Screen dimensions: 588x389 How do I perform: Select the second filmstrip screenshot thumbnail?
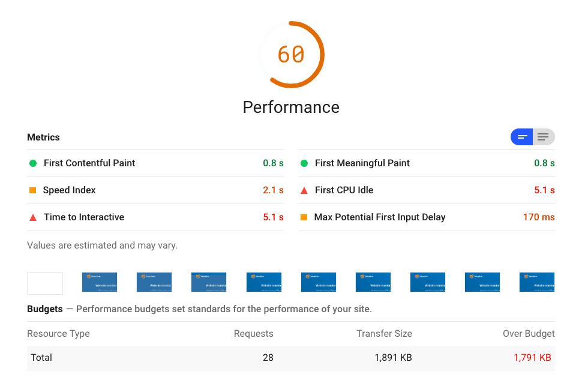[100, 282]
